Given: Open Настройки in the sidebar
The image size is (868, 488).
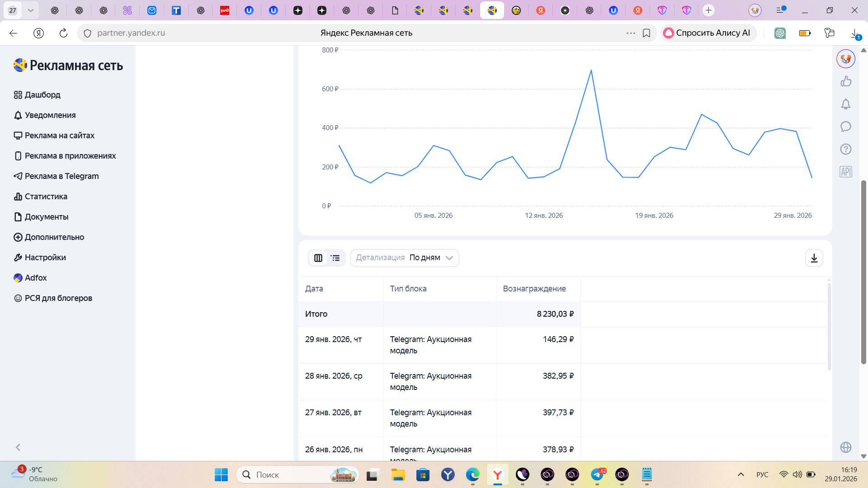Looking at the screenshot, I should [x=45, y=258].
